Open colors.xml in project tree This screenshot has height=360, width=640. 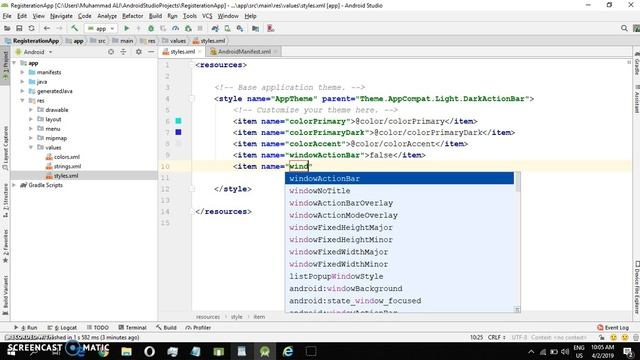pos(63,157)
